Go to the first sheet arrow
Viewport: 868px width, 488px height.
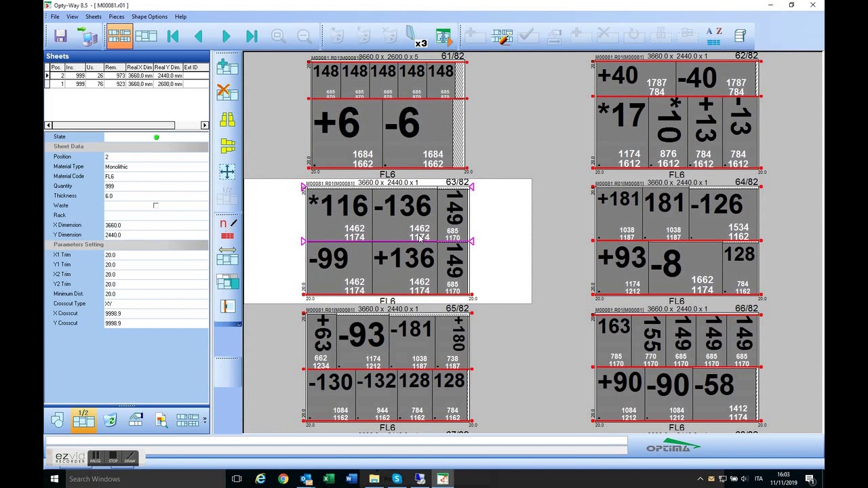click(x=173, y=36)
